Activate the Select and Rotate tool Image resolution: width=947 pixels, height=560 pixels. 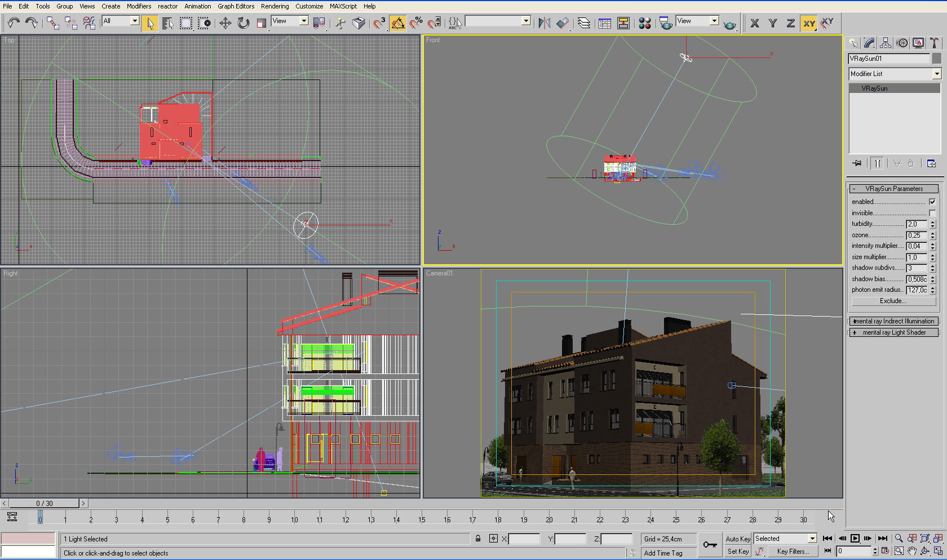point(244,23)
